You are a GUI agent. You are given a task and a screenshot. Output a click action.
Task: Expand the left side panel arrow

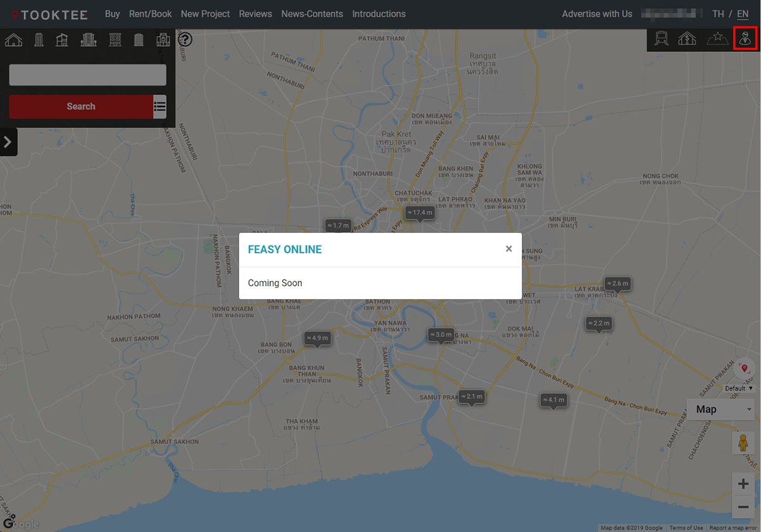click(x=8, y=142)
